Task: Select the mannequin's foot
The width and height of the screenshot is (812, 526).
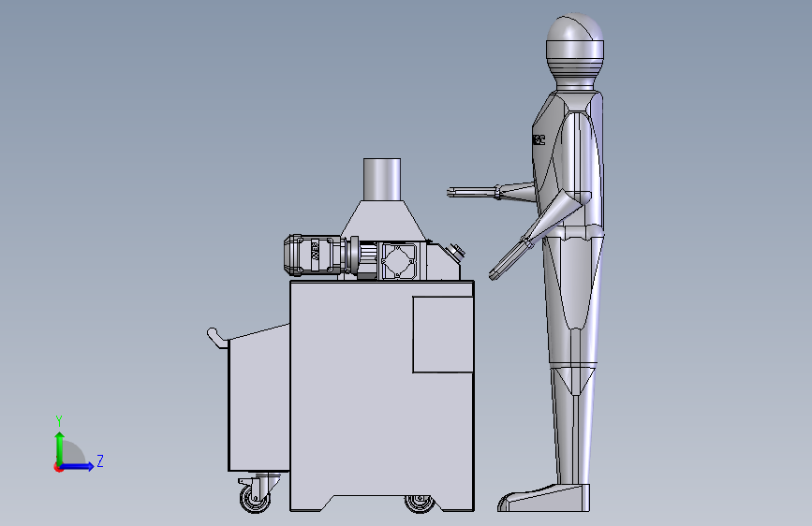Action: (x=544, y=499)
